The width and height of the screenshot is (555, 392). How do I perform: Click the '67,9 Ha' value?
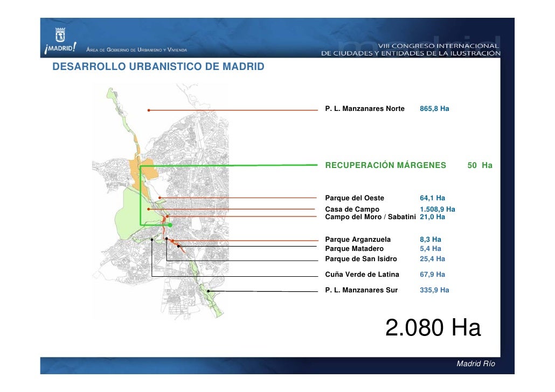432,275
